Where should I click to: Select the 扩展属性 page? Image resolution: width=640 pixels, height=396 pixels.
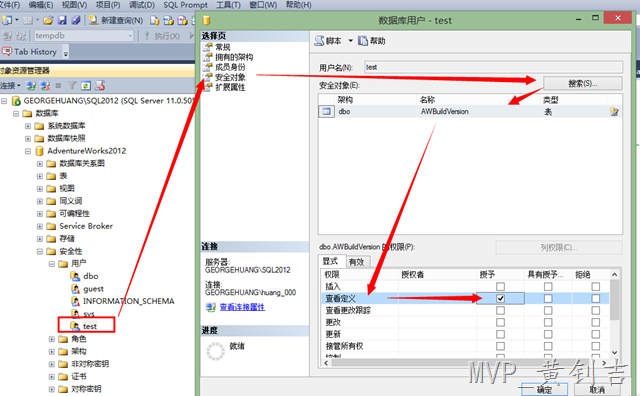(230, 87)
